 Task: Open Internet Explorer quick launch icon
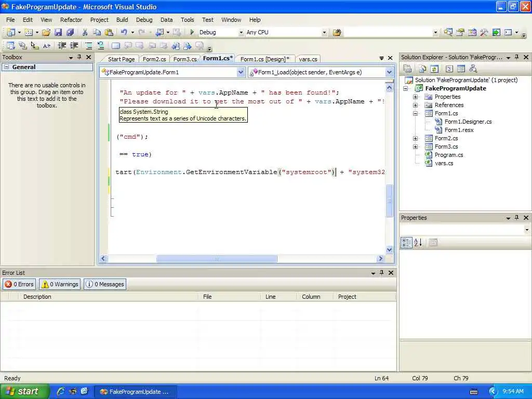(x=61, y=391)
